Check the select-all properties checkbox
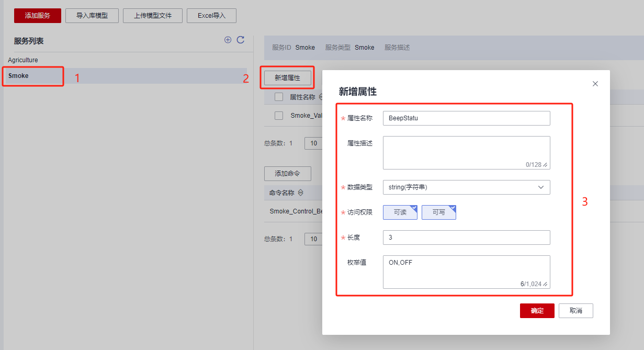Viewport: 644px width, 350px height. click(279, 97)
